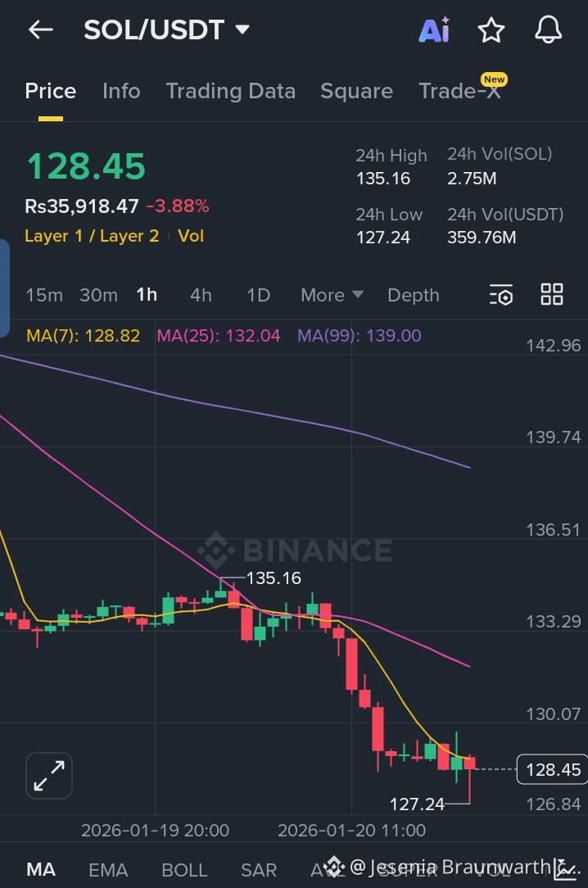
Task: Select the SAR indicator
Action: (259, 869)
